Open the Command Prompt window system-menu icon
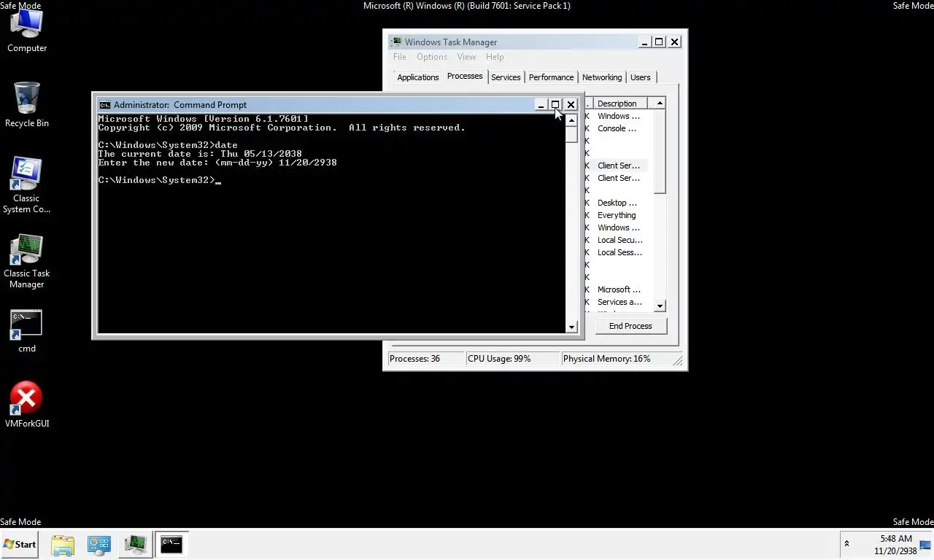Screen dimensions: 934x560 (105, 104)
